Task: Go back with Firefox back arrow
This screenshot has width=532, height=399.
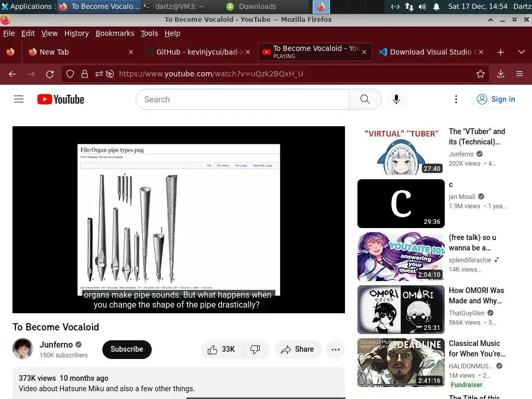Action: pos(12,74)
